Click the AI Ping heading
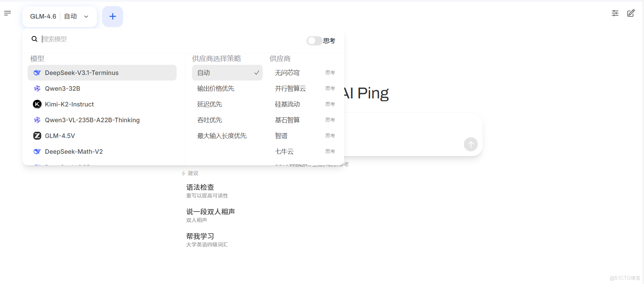644x284 pixels. coord(366,93)
